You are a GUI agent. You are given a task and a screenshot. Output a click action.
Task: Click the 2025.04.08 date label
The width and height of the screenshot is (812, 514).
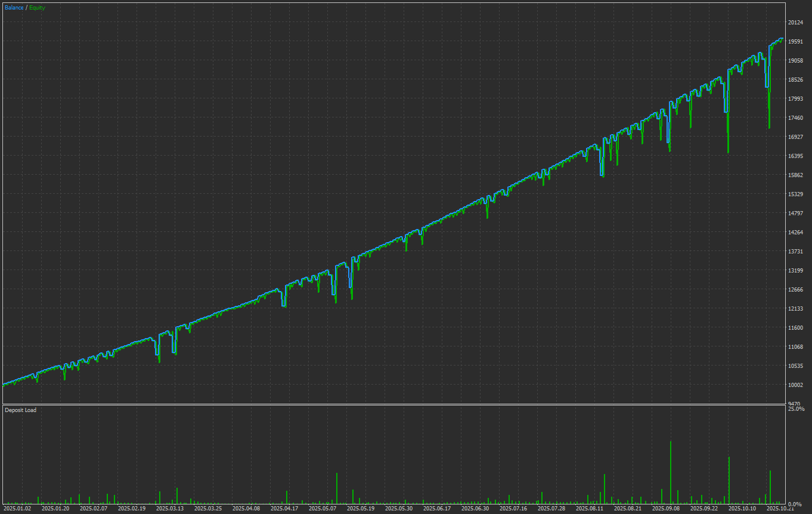246,509
